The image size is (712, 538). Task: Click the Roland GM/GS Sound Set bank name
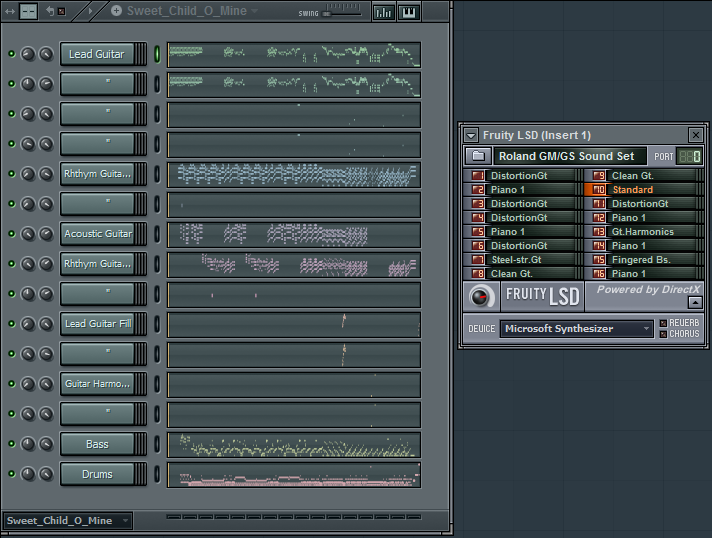[569, 156]
